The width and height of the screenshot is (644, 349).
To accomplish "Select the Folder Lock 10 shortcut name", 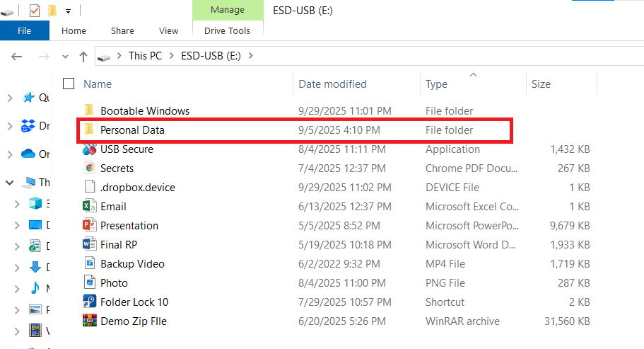I will [x=134, y=302].
